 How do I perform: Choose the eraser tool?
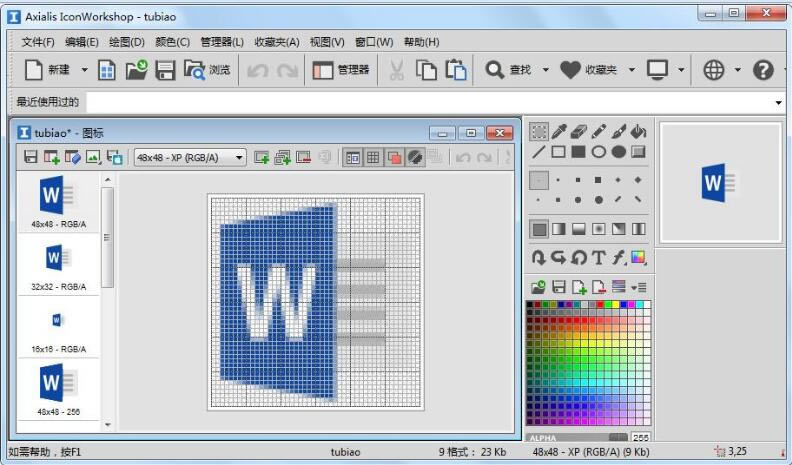coord(578,132)
